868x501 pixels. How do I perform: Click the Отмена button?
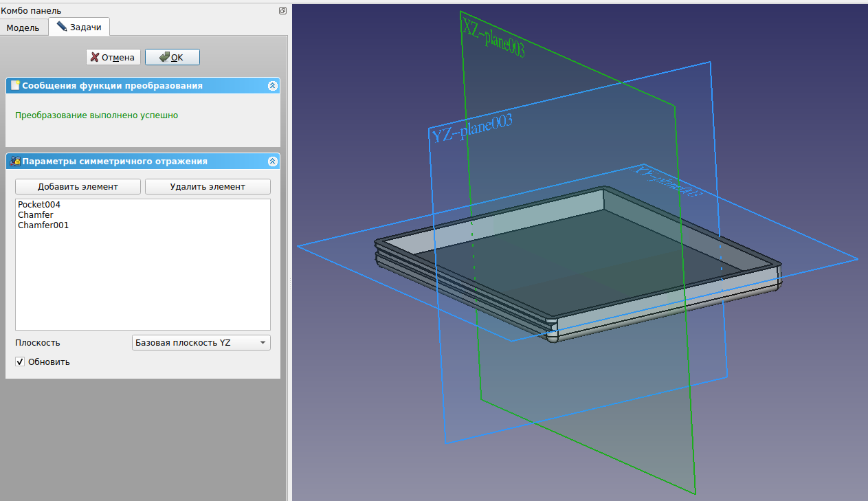(x=113, y=57)
